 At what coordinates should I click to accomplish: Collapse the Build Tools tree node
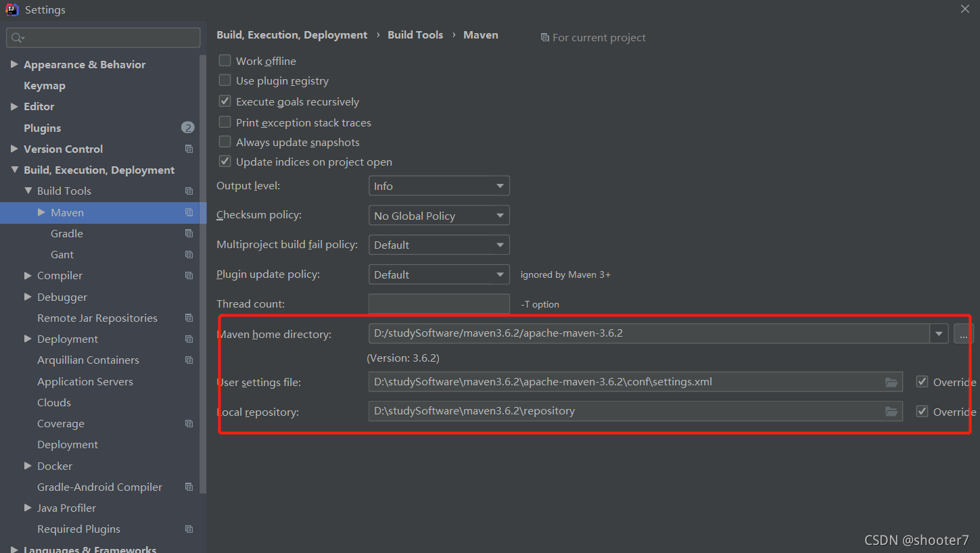28,191
